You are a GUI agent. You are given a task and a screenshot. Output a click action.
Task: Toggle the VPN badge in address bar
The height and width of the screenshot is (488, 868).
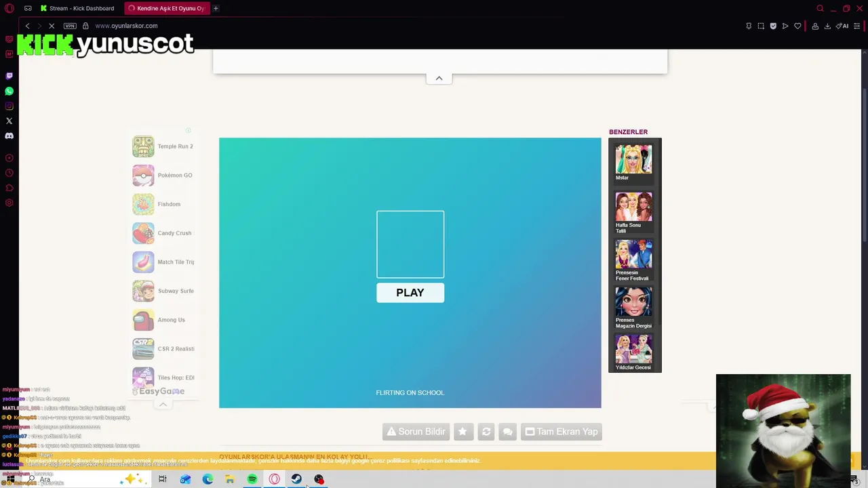click(70, 26)
